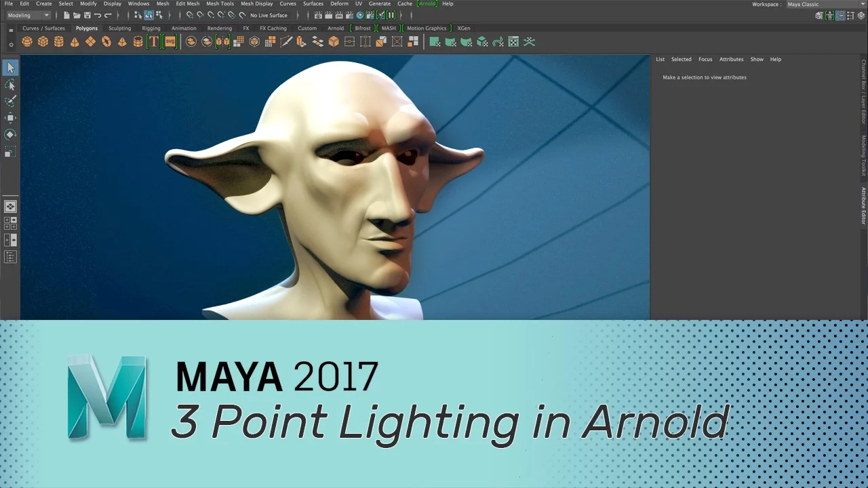Undo the last action
The image size is (868, 488).
[x=97, y=15]
